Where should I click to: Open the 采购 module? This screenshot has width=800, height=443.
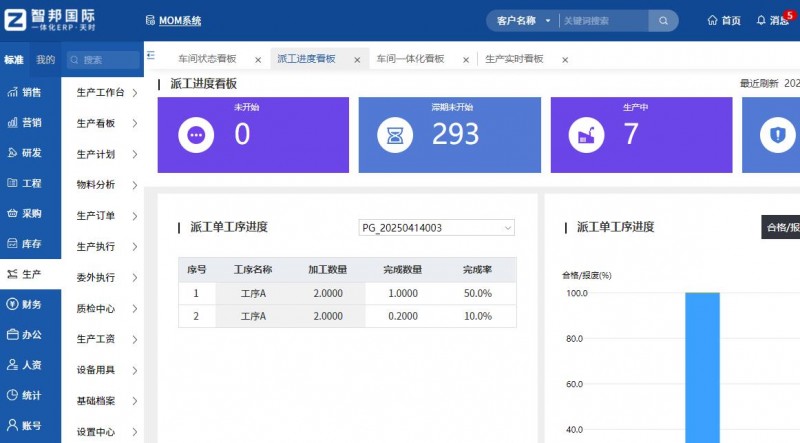point(24,213)
